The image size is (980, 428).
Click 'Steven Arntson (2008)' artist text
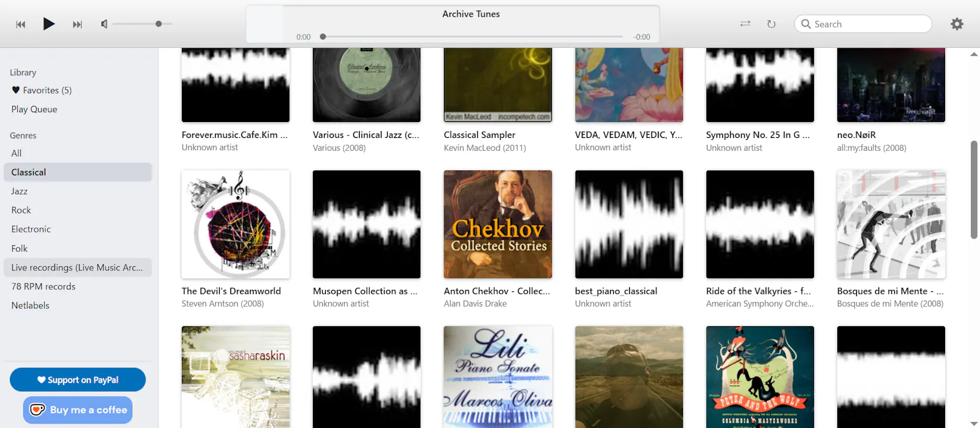point(223,304)
